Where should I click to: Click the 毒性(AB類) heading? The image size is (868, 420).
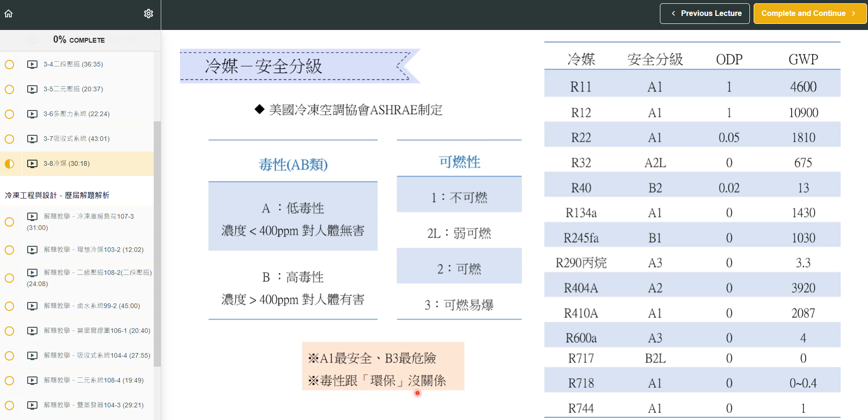(x=293, y=164)
